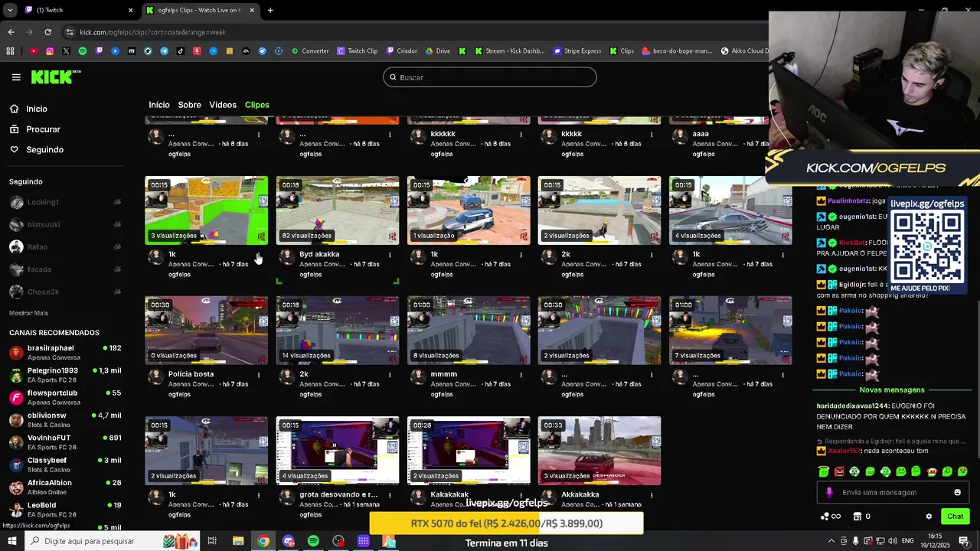Open three-dot menu for Byd akakka clip
Viewport: 980px width, 551px height.
[390, 255]
